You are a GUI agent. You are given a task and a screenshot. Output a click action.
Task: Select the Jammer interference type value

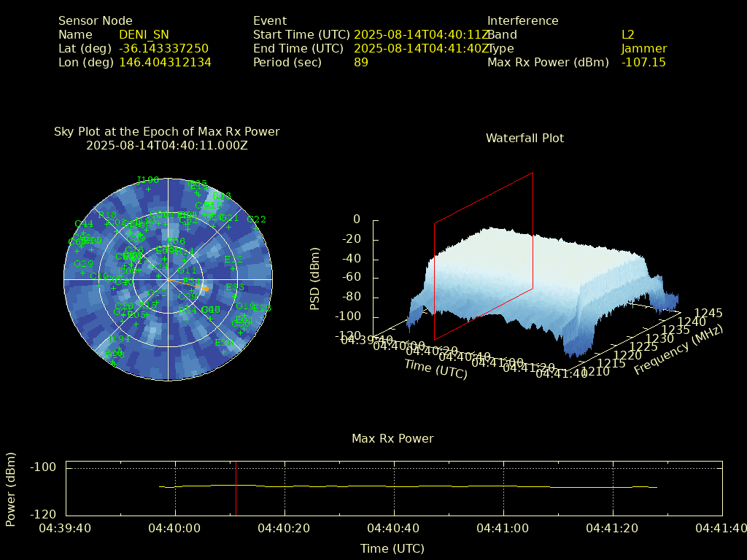[643, 48]
